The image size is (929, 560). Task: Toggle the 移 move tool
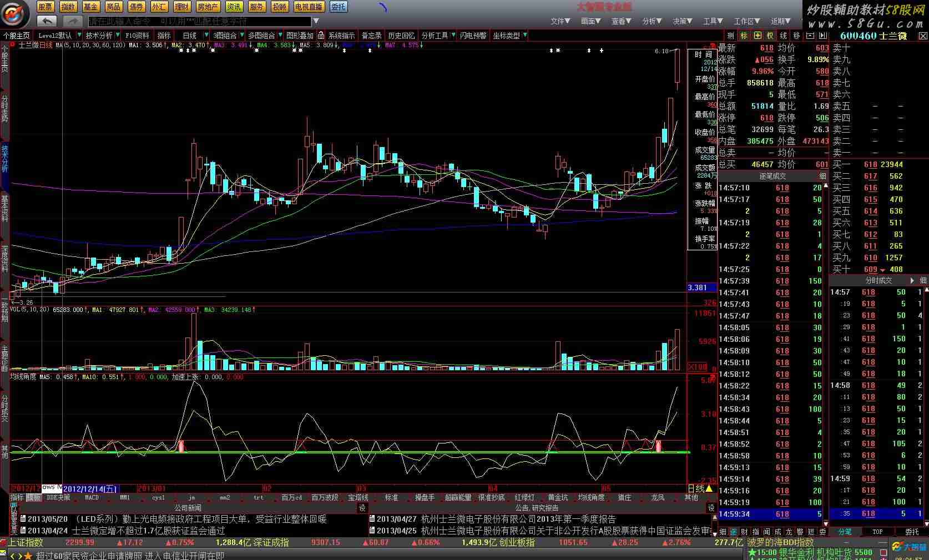[x=797, y=36]
